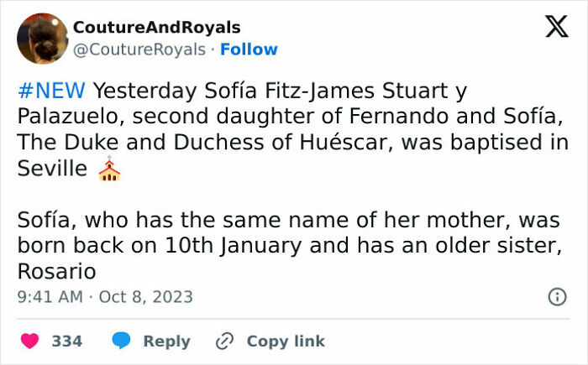
Task: Click the reply speech bubble icon
Action: pyautogui.click(x=122, y=342)
